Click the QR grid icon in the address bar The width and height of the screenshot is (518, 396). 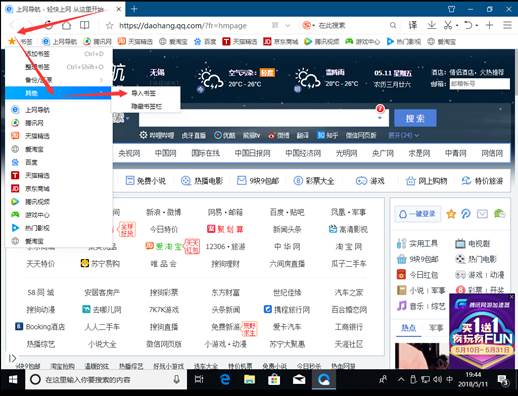(275, 25)
